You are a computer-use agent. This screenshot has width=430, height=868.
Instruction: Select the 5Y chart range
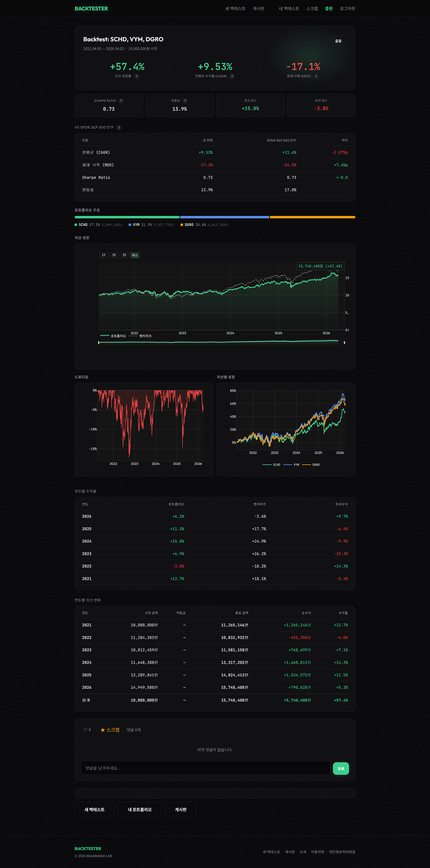coord(125,255)
